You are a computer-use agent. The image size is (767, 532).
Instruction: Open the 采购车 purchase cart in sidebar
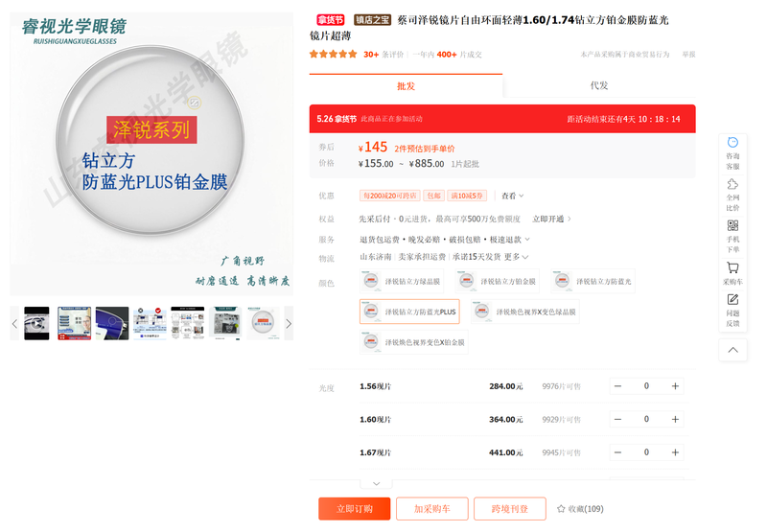coord(732,273)
